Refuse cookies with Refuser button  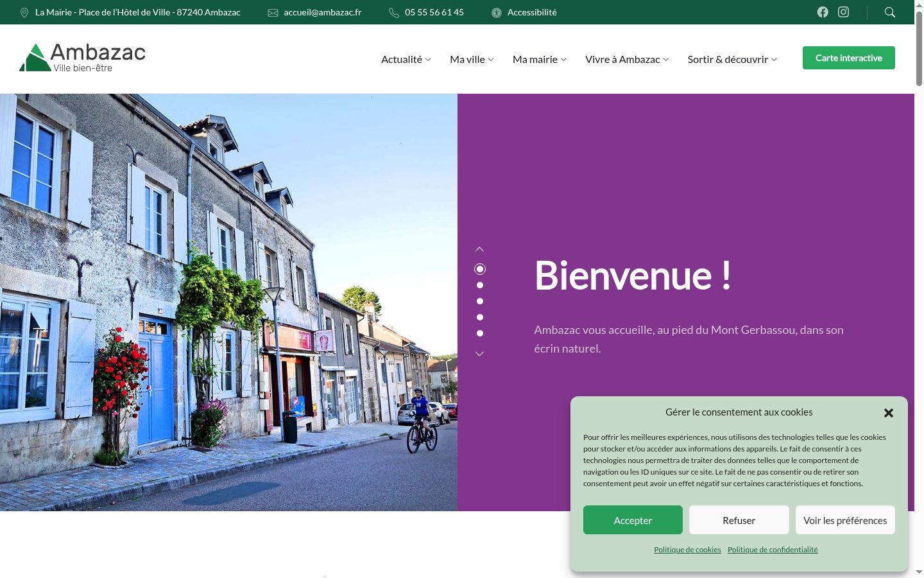(x=739, y=520)
